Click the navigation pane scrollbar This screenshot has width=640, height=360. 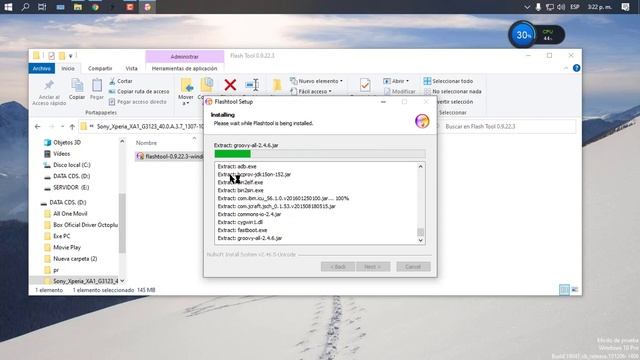pyautogui.click(x=122, y=222)
